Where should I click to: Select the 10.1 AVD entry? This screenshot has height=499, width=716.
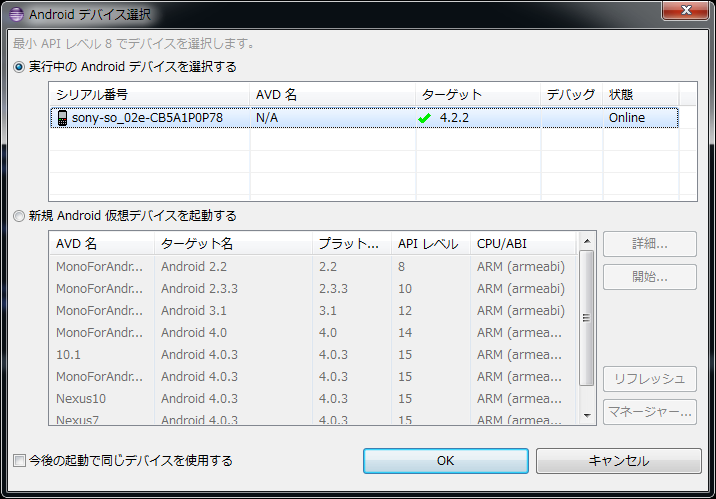(313, 355)
